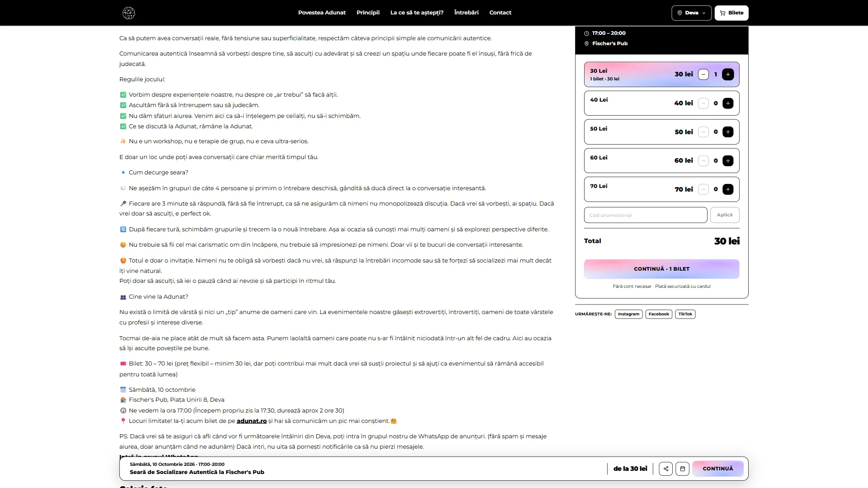Open the Instagram link

(x=628, y=314)
